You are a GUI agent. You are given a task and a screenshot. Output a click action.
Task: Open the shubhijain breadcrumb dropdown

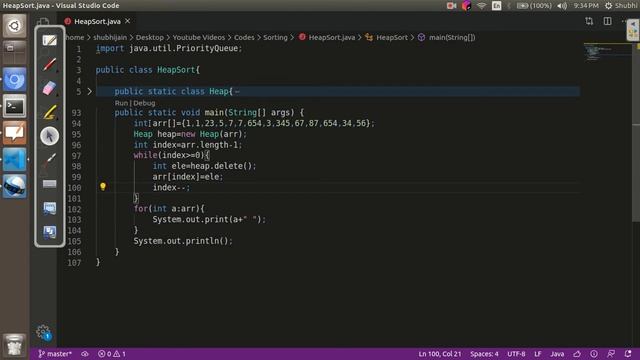tap(110, 38)
